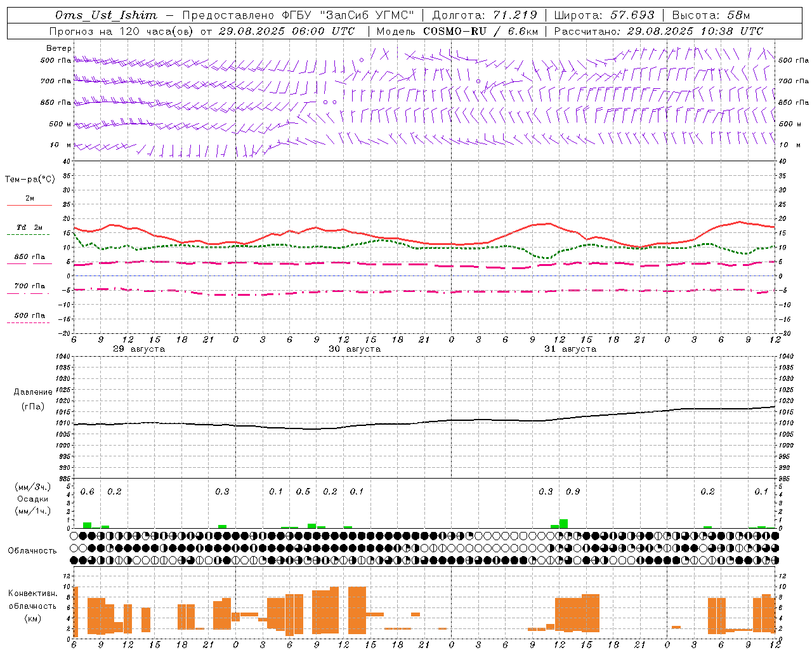Click the green dashed Td 2м legend line

pos(28,234)
